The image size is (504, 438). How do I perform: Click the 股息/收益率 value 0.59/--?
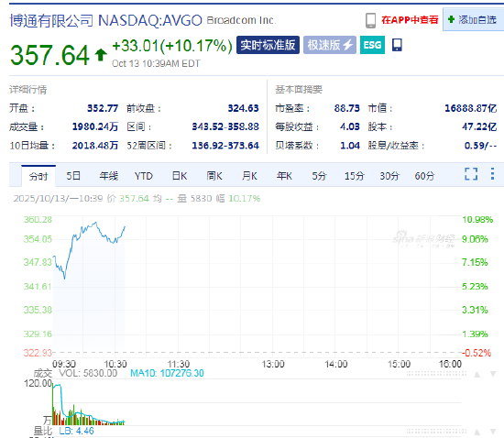click(x=480, y=146)
